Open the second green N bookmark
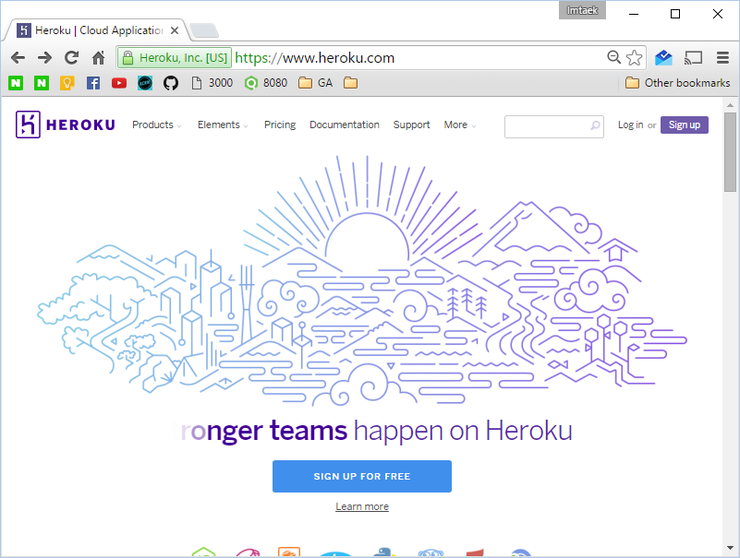This screenshot has width=740, height=558. (x=42, y=83)
